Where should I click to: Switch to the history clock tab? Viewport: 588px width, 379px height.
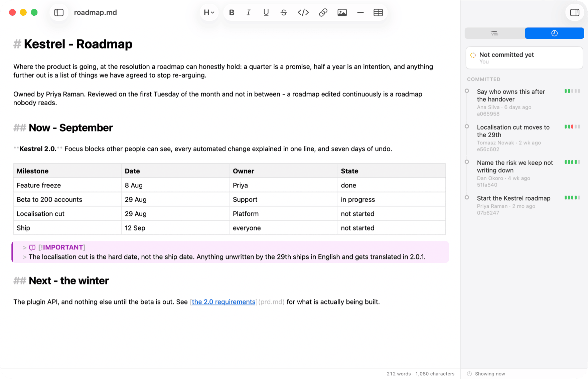(x=554, y=33)
